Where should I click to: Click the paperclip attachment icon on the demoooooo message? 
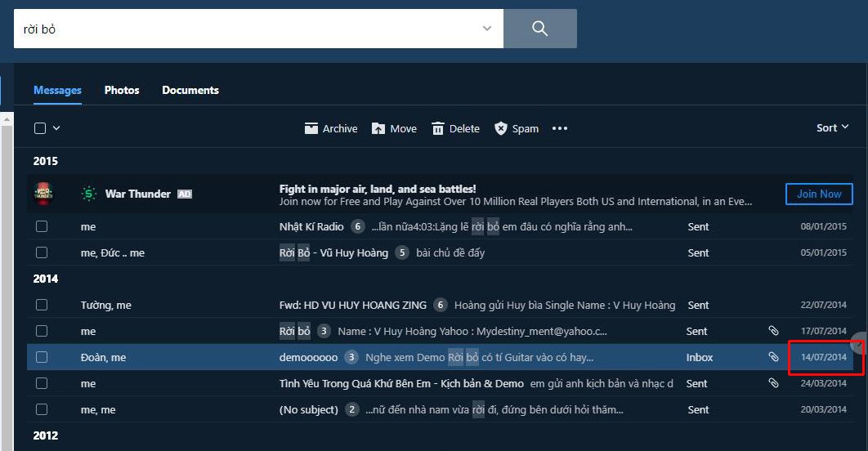(x=773, y=357)
